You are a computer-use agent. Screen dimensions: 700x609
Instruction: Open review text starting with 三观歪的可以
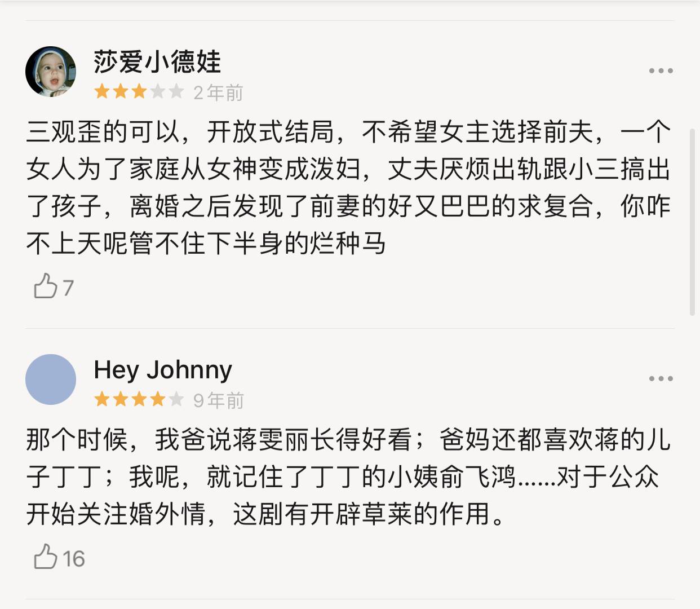coord(348,187)
